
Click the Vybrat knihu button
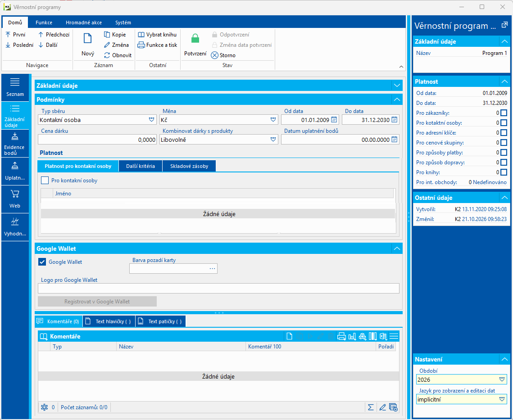click(157, 35)
